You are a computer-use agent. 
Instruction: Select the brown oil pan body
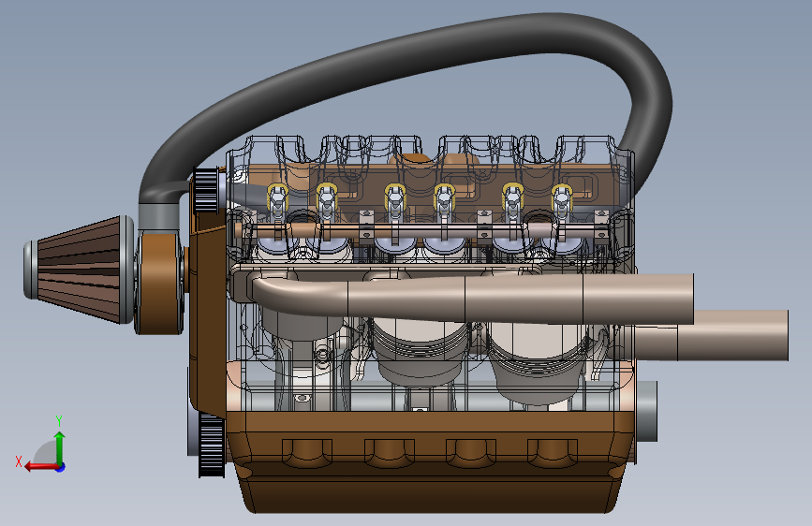click(x=430, y=460)
